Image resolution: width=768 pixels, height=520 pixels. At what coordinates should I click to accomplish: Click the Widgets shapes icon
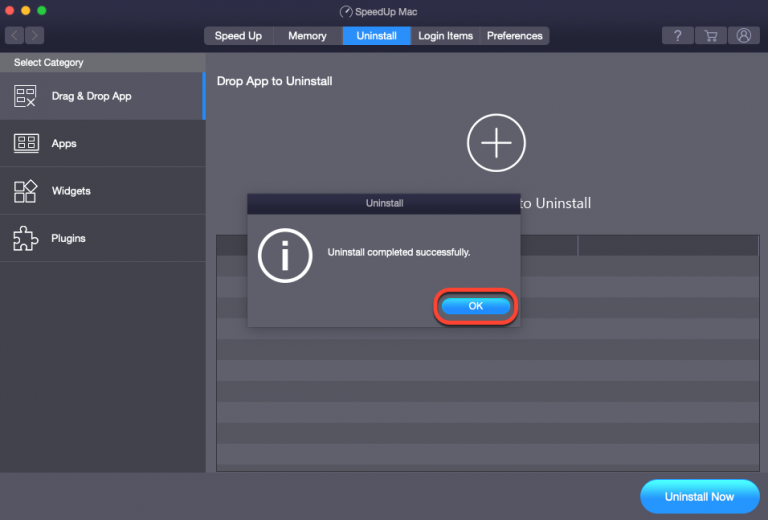25,191
